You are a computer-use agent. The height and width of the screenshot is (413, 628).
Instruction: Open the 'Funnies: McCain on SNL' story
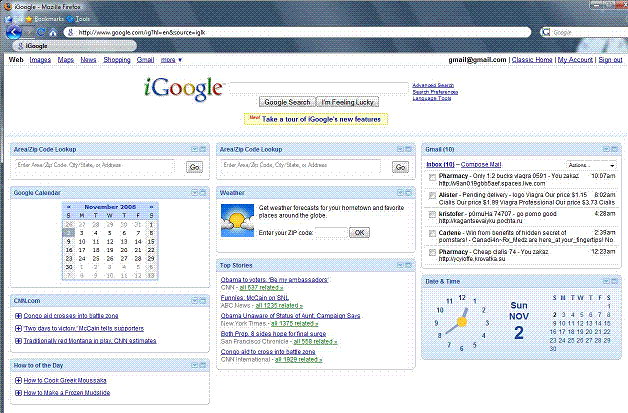255,298
